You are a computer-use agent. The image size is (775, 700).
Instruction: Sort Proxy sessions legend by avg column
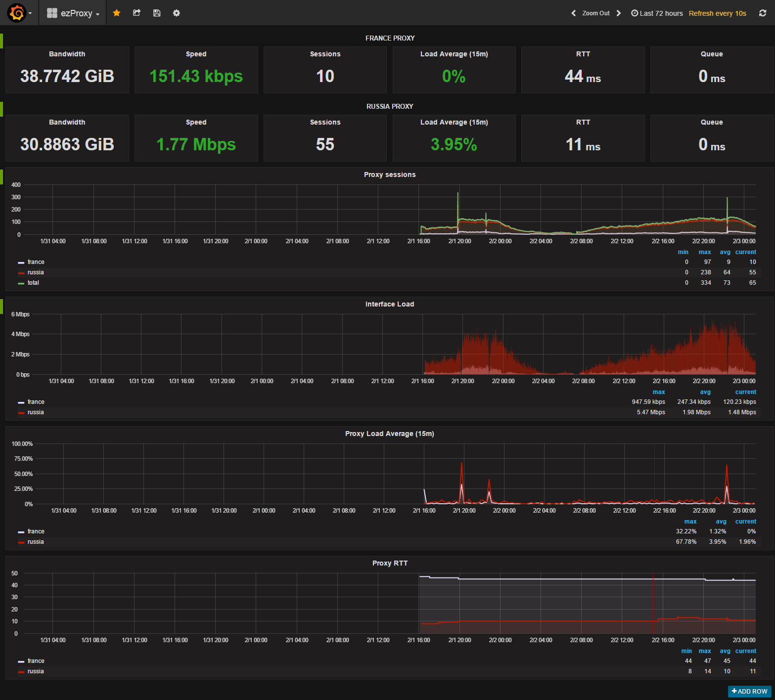[x=725, y=252]
